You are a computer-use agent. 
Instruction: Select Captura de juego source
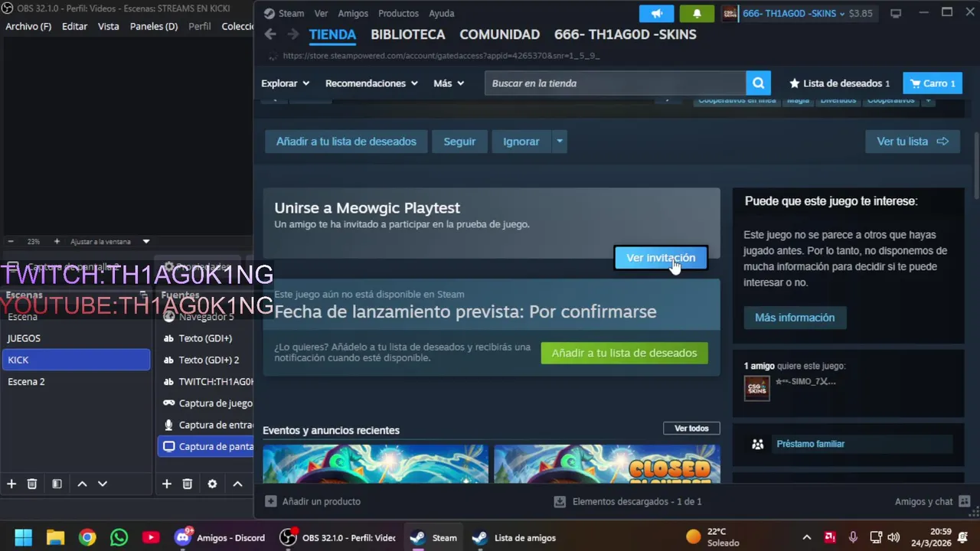point(206,403)
